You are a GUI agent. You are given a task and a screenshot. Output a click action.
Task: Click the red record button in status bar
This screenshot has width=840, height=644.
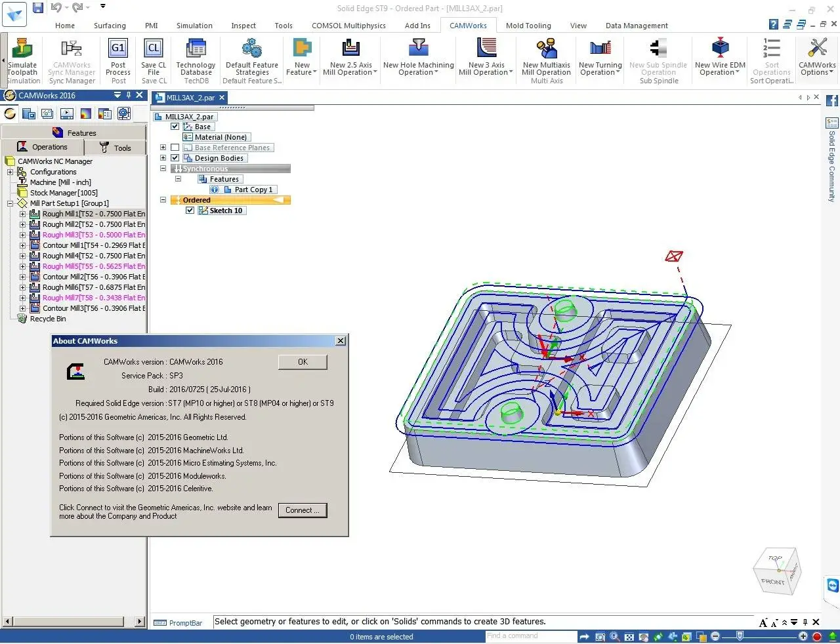(817, 636)
